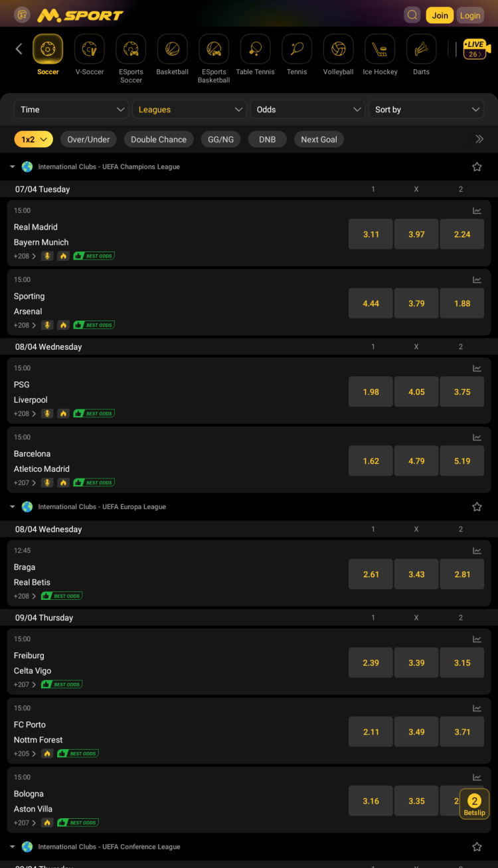Favorite the UEFA Conference League star
The width and height of the screenshot is (498, 868).
[477, 847]
